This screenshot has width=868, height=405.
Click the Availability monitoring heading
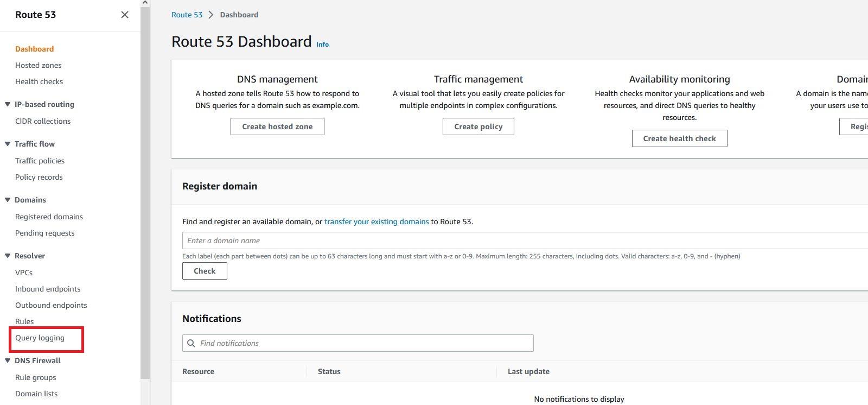click(679, 79)
